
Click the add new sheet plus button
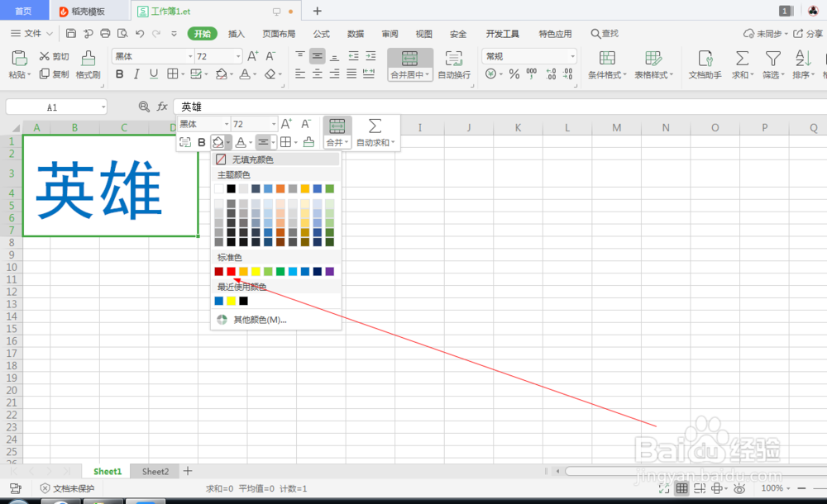[188, 471]
